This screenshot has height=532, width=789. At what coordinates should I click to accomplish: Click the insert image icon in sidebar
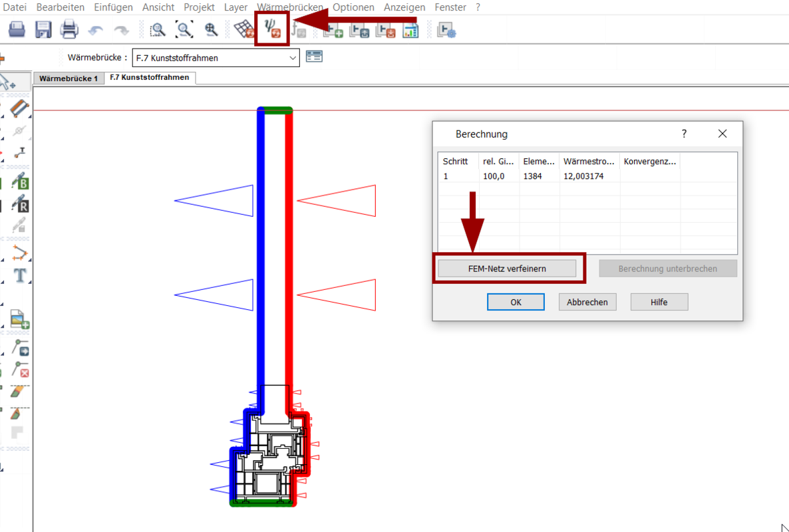pyautogui.click(x=20, y=321)
